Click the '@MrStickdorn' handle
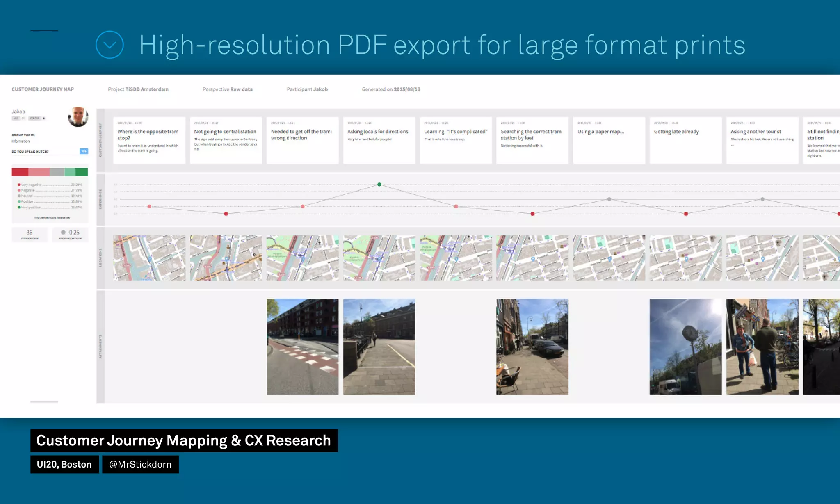 pyautogui.click(x=140, y=464)
